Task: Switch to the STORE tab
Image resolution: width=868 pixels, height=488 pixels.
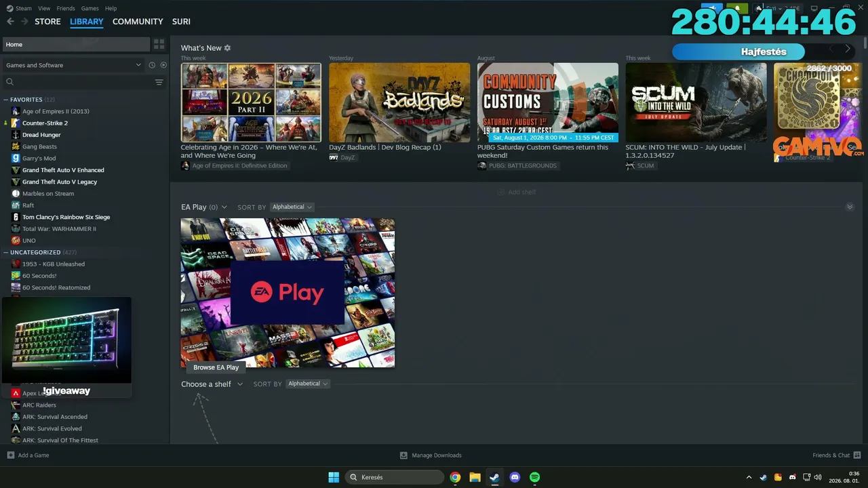Action: [x=47, y=22]
